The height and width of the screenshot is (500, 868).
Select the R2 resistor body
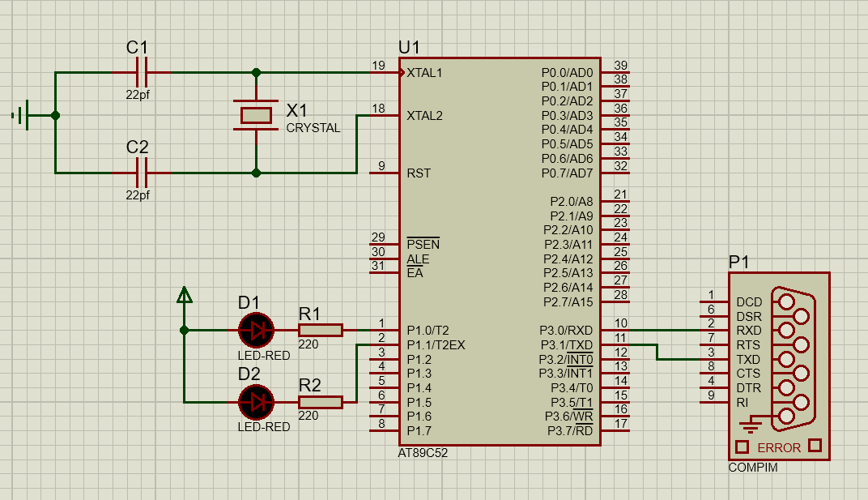(320, 401)
